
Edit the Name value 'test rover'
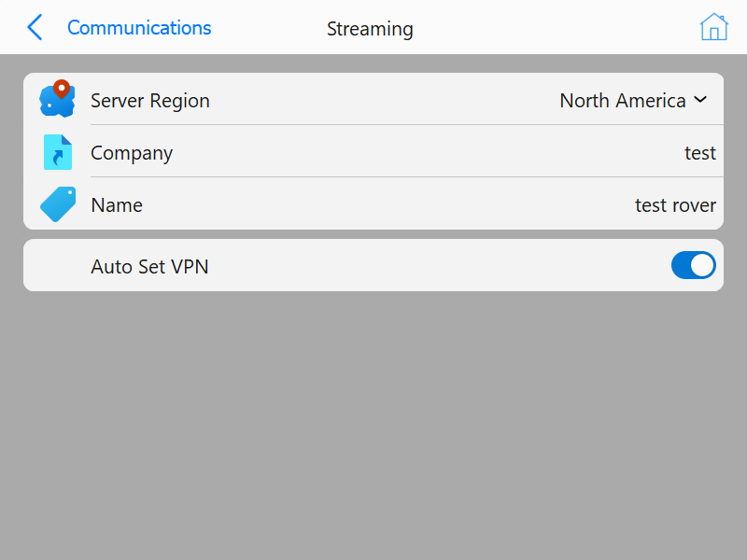[x=675, y=205]
